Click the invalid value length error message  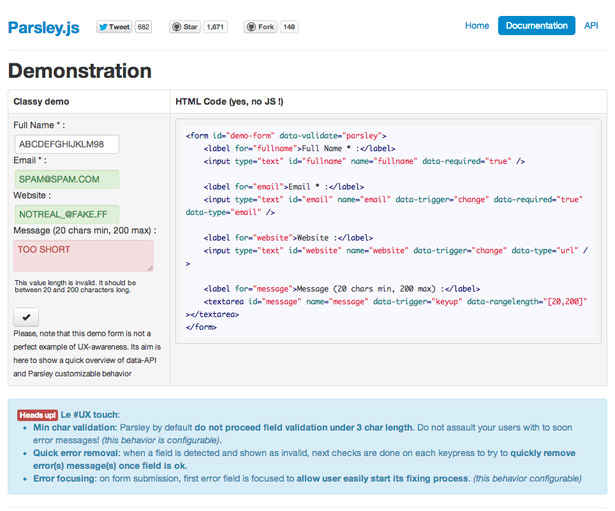[x=75, y=286]
